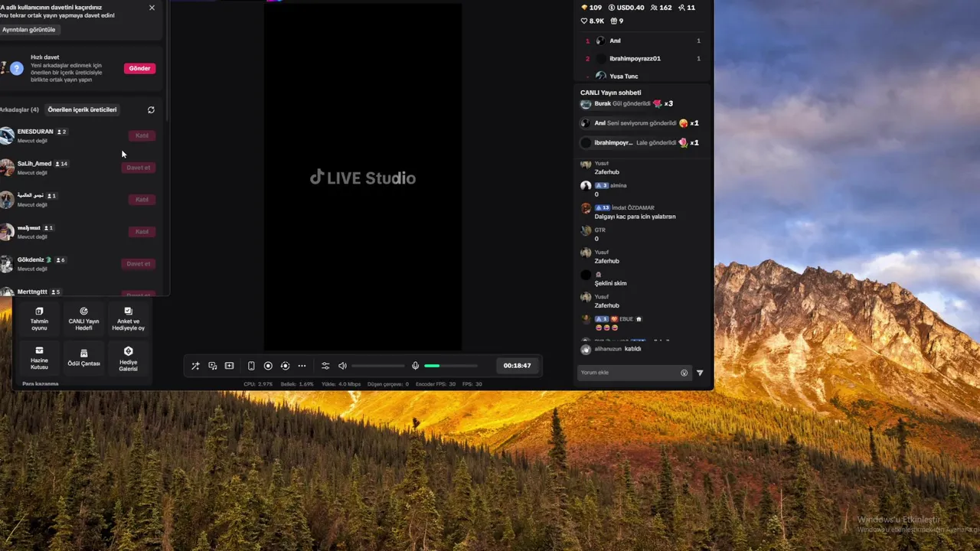Start recording with the record icon

(x=268, y=366)
